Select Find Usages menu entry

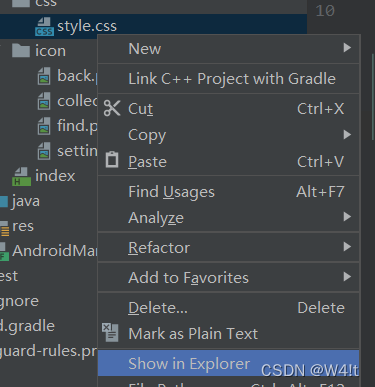coord(229,192)
